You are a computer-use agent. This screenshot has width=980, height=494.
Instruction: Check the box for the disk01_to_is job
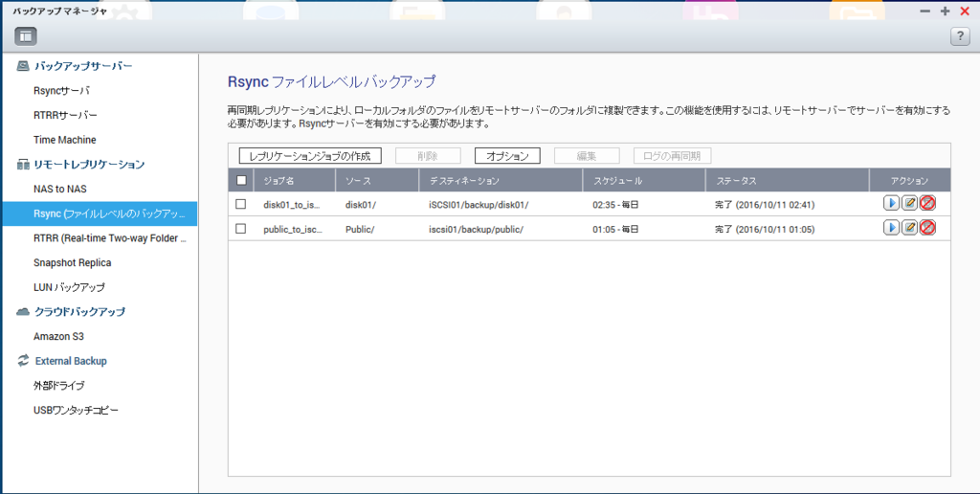(x=240, y=204)
